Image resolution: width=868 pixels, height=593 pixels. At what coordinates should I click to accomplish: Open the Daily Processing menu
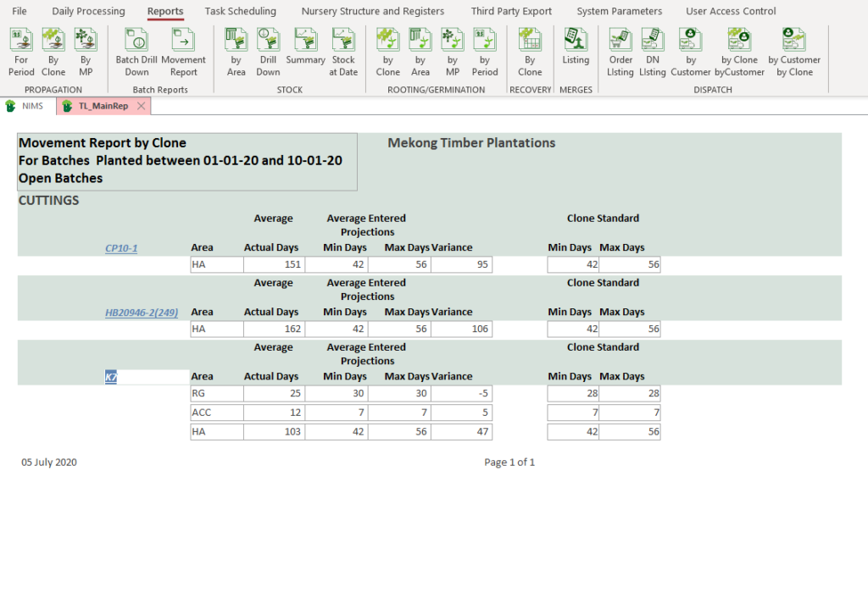(88, 11)
